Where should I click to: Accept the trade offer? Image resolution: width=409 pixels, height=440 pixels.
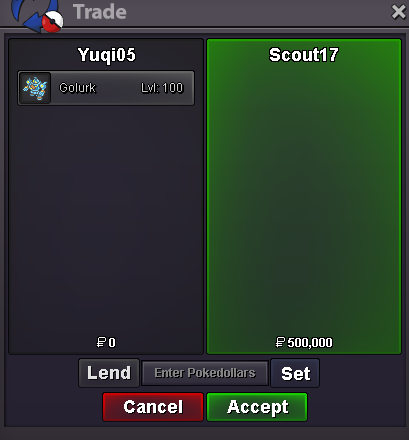(257, 407)
